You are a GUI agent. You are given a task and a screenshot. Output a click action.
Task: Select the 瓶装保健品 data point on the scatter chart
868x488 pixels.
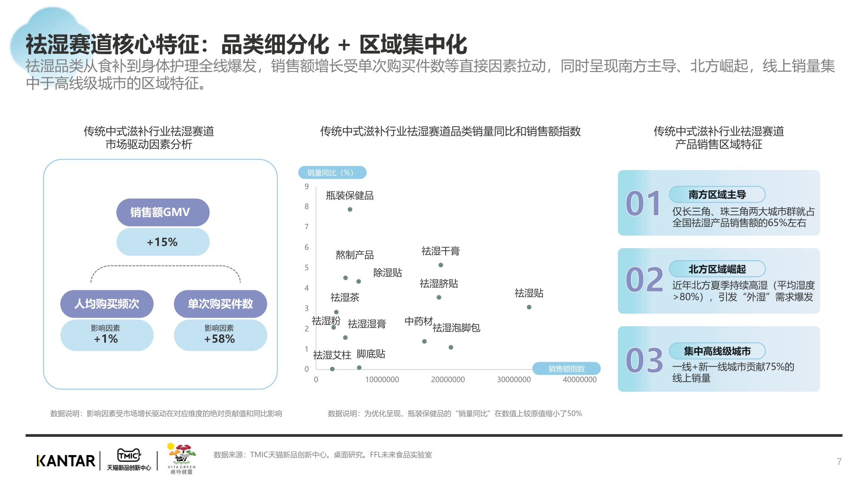[x=349, y=210]
